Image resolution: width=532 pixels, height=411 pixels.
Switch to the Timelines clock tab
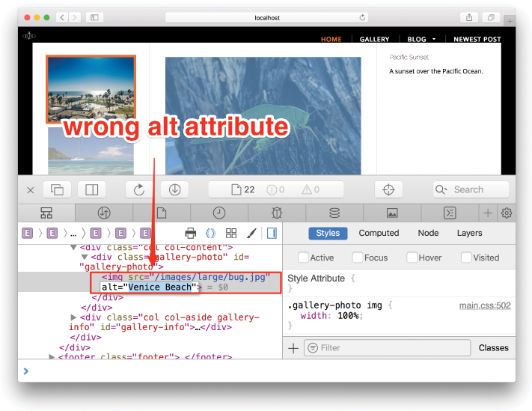(x=218, y=213)
